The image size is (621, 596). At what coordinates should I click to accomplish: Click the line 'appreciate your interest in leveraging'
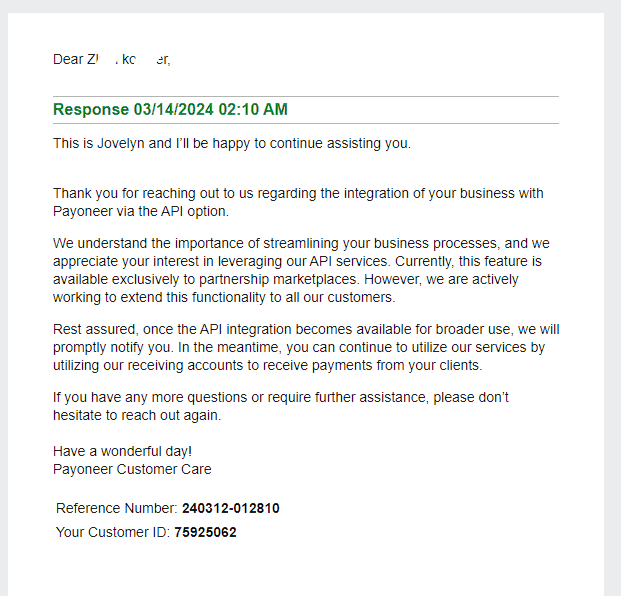pos(297,261)
